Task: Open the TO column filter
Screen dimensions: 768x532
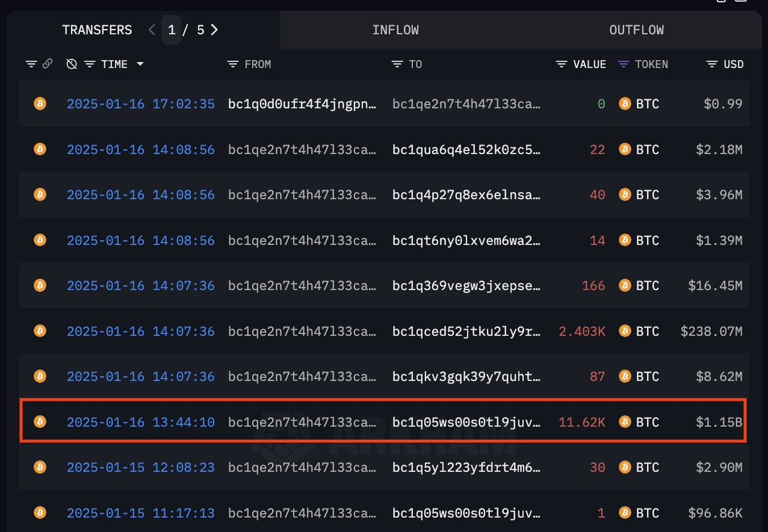Action: click(397, 64)
